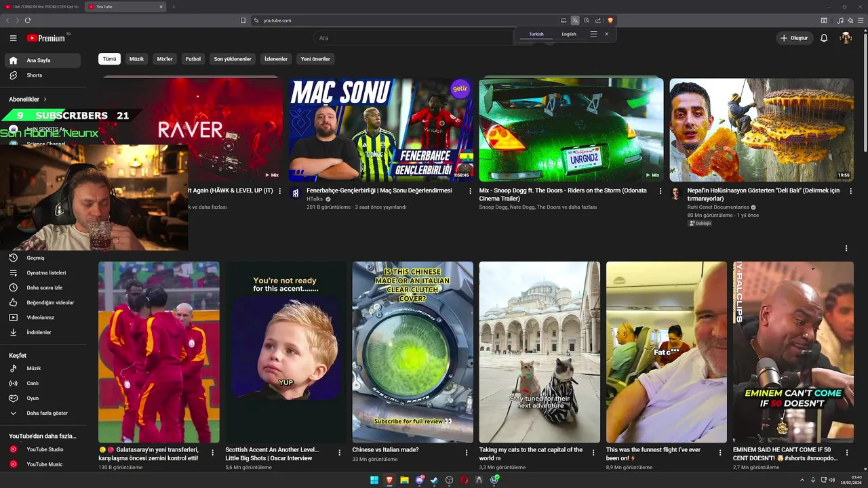This screenshot has width=868, height=488.
Task: Select the Yeni öneriler chip
Action: (315, 59)
